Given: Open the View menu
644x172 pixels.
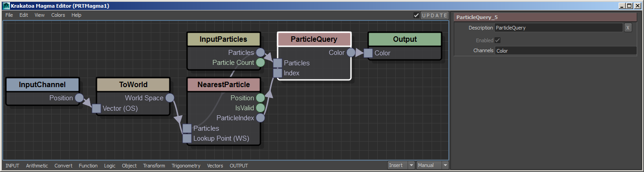Looking at the screenshot, I should click(x=40, y=15).
